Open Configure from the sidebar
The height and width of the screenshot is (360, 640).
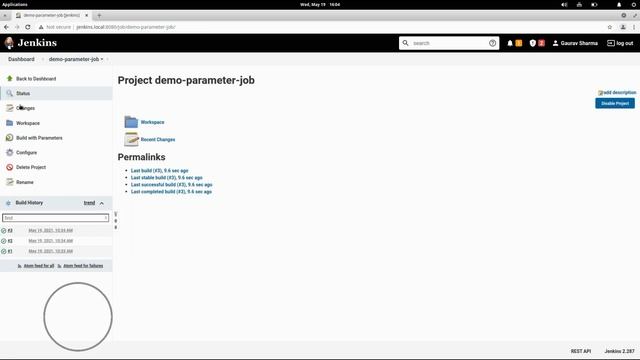tap(27, 153)
